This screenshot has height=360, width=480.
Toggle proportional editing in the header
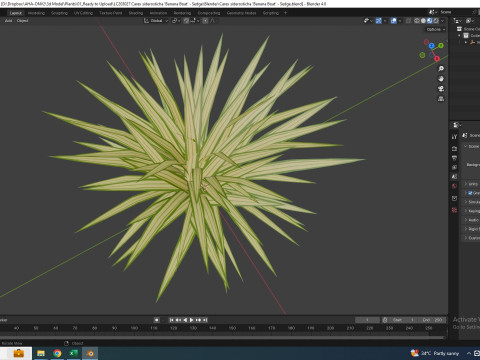[205, 21]
